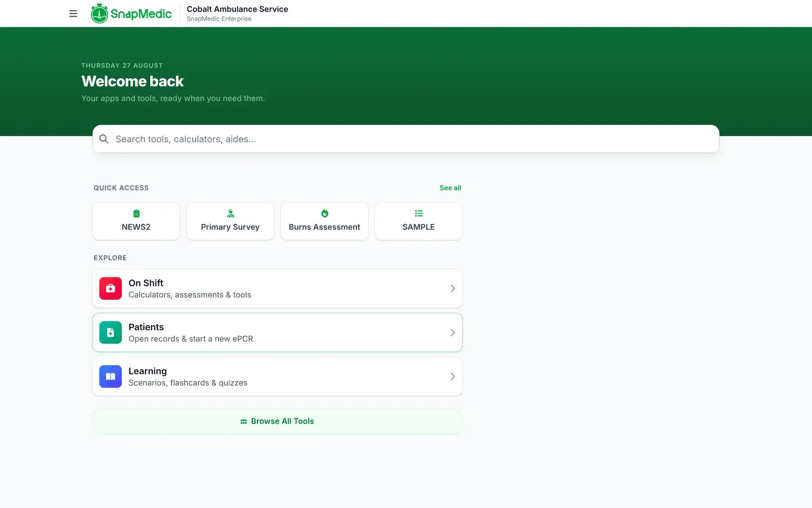Click the green Patients record icon
The image size is (812, 508).
click(111, 333)
